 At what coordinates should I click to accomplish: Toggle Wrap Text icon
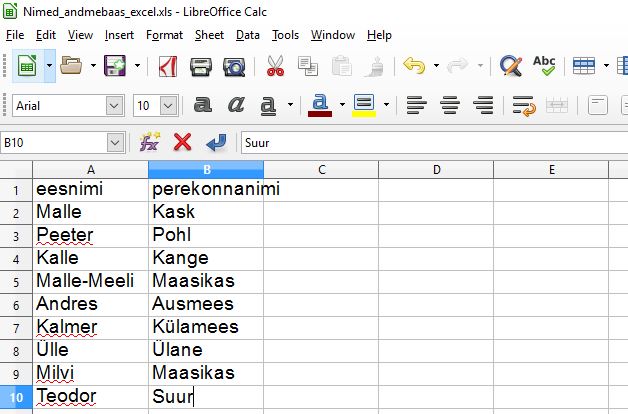coord(524,106)
